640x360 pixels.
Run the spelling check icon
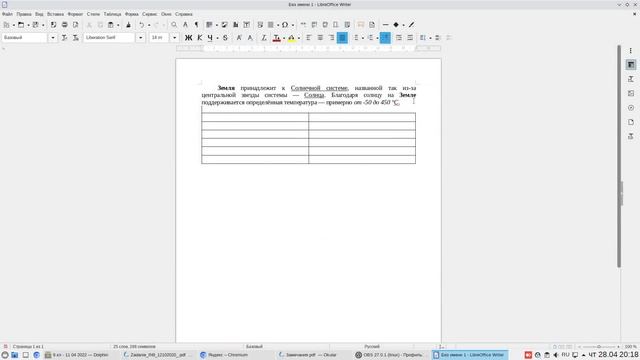coord(185,25)
